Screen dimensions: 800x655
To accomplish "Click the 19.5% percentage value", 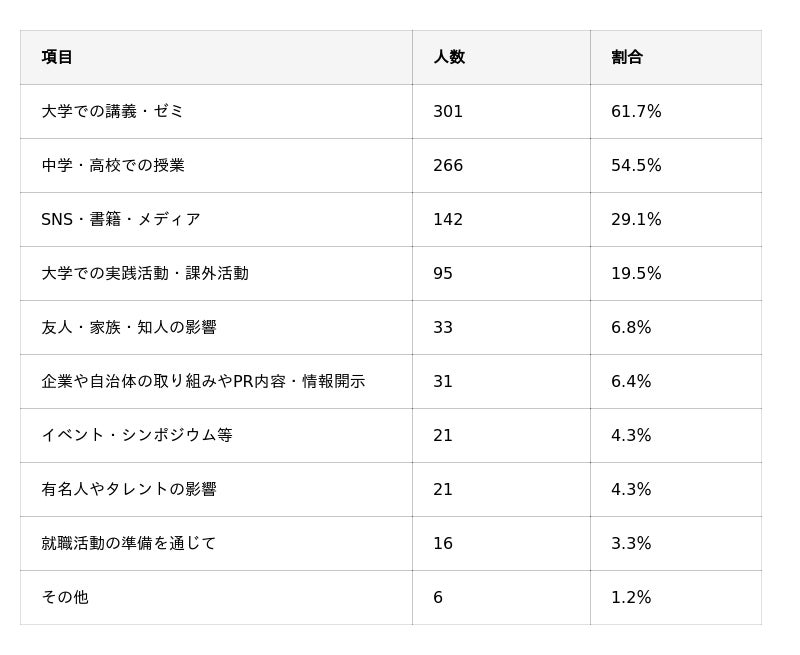I will tap(636, 273).
